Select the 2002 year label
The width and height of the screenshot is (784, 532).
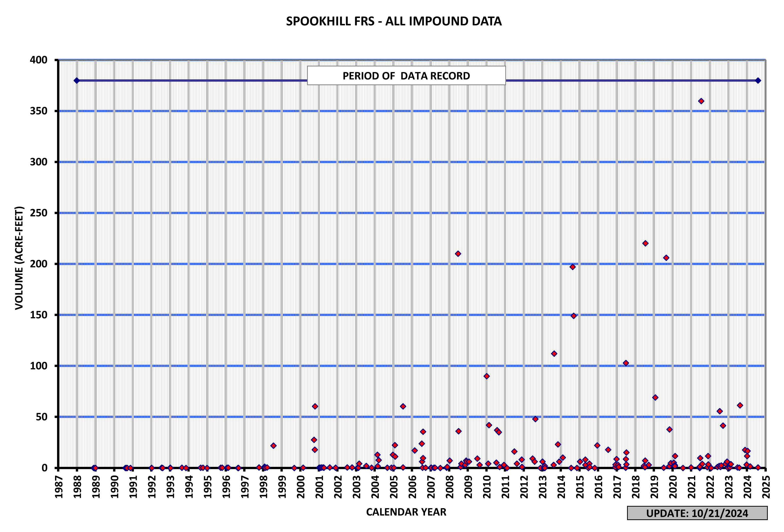tap(338, 487)
